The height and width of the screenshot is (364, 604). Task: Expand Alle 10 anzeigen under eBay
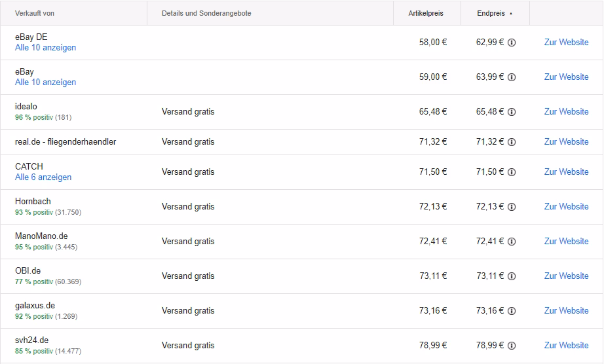(45, 82)
